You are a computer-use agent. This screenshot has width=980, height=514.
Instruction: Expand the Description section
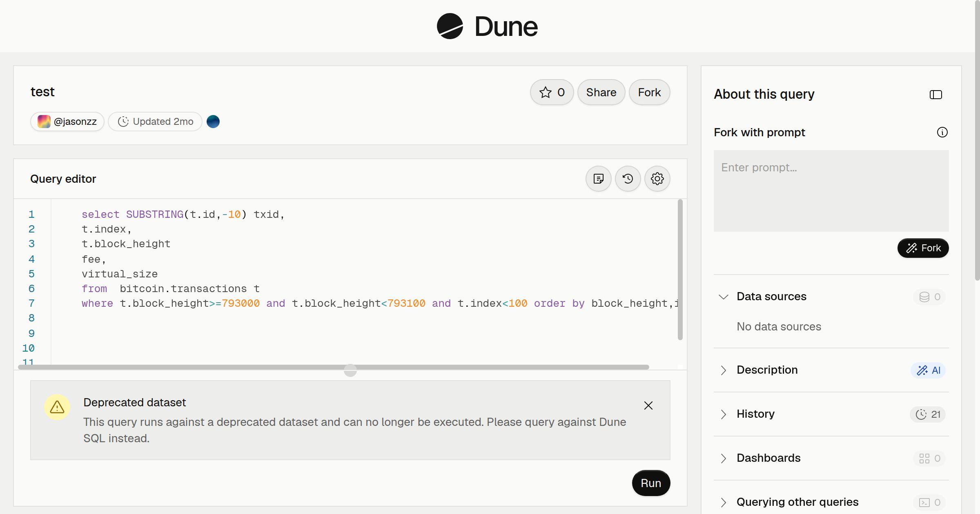724,370
